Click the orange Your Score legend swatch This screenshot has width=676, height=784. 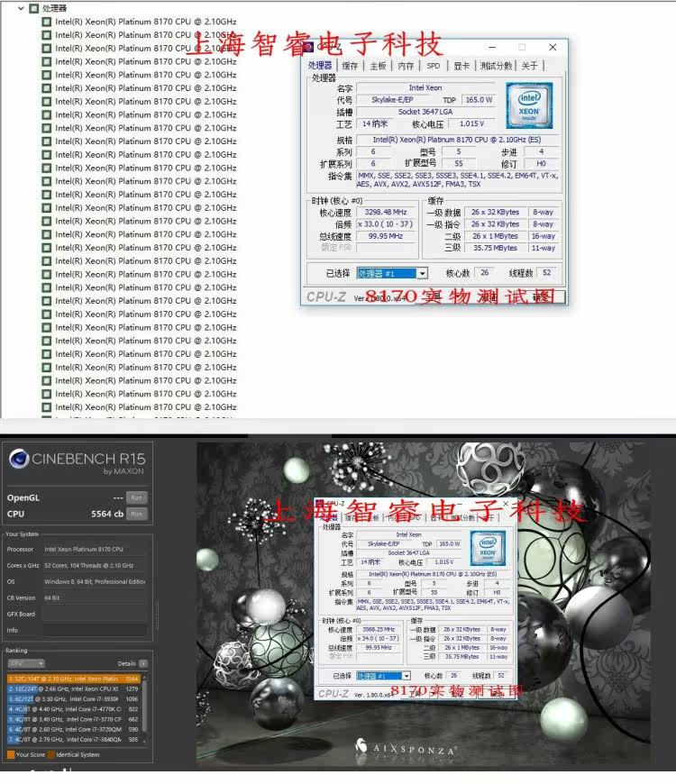[11, 754]
